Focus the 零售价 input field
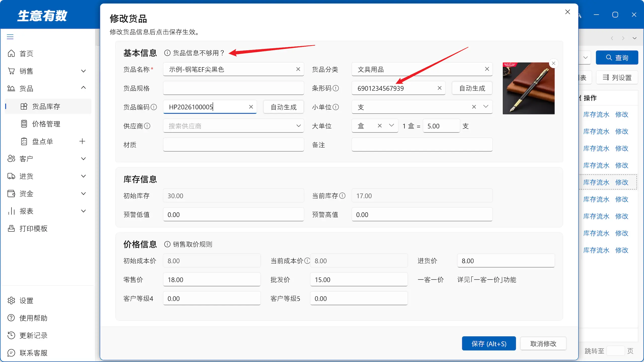Viewport: 644px width, 362px height. [212, 279]
